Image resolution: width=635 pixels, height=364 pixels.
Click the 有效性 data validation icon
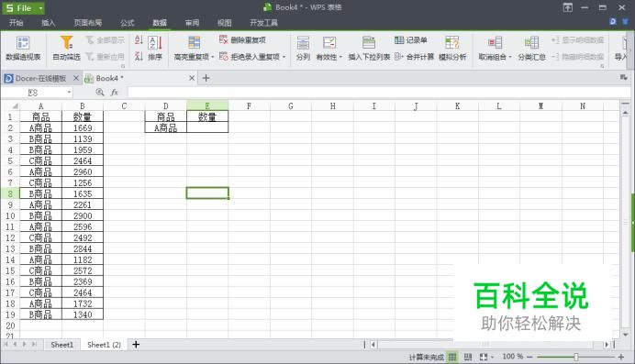(329, 43)
